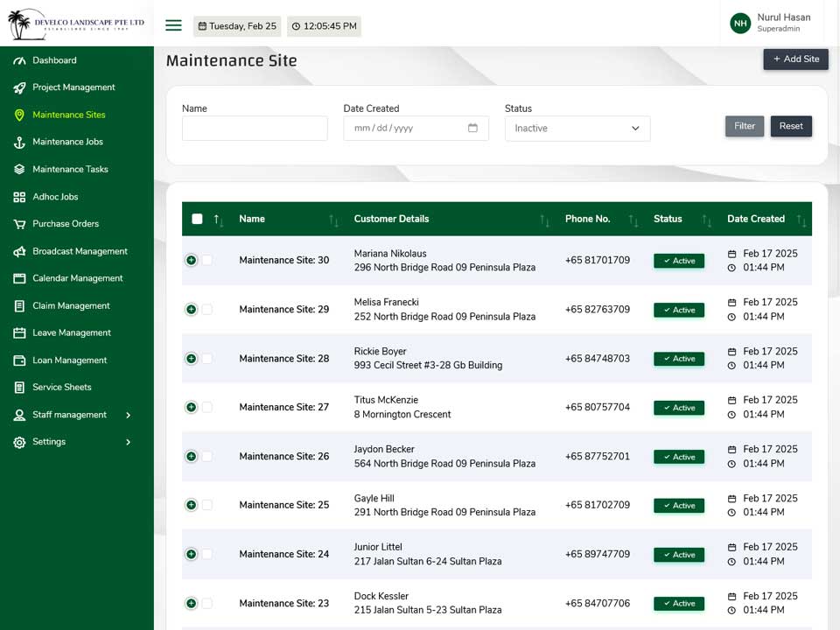840x630 pixels.
Task: Click the NH user avatar
Action: tap(740, 23)
